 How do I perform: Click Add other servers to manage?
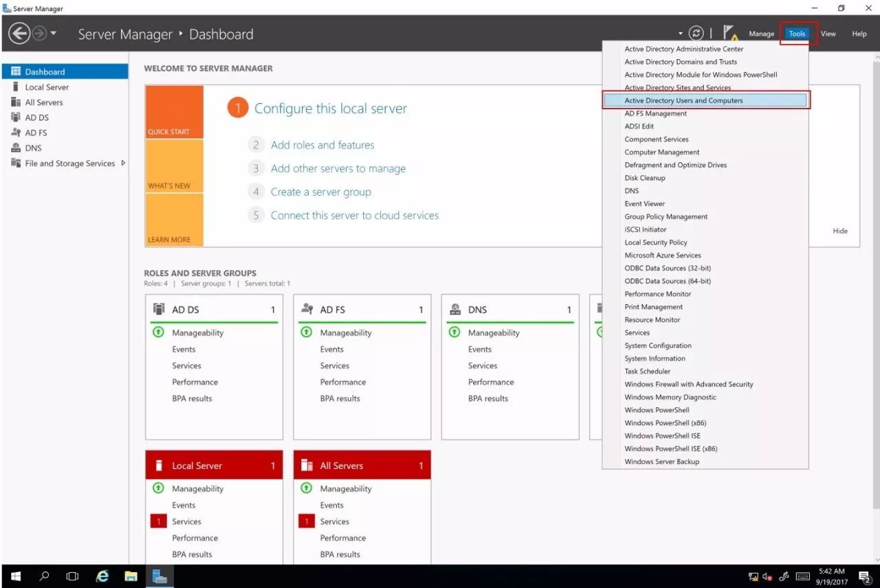(x=338, y=168)
